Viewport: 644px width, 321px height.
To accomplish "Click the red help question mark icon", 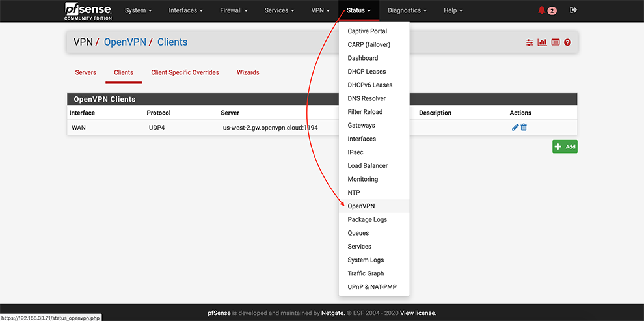I will tap(567, 42).
